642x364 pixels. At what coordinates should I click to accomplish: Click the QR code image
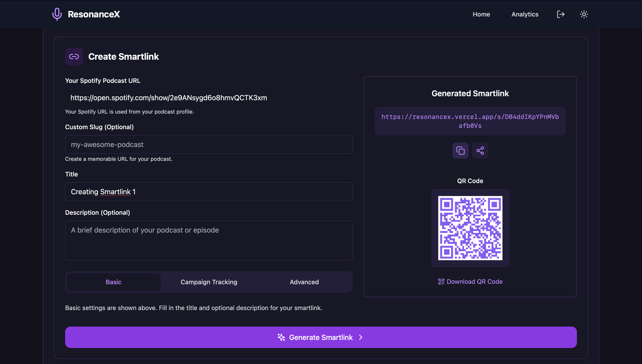pos(470,228)
